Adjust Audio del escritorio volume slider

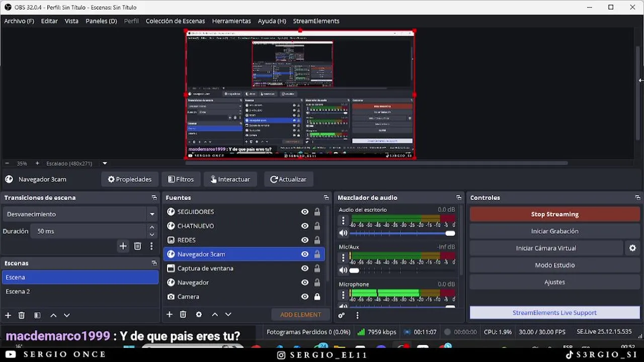pos(403,233)
